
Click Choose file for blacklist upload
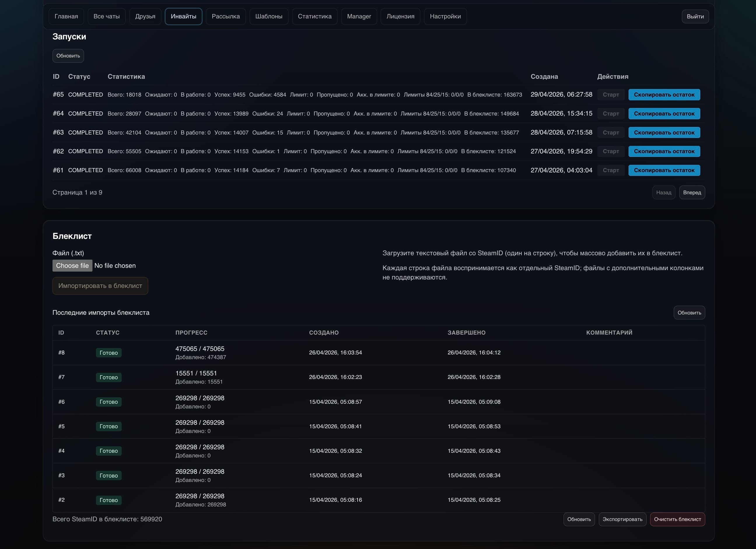[x=72, y=266]
